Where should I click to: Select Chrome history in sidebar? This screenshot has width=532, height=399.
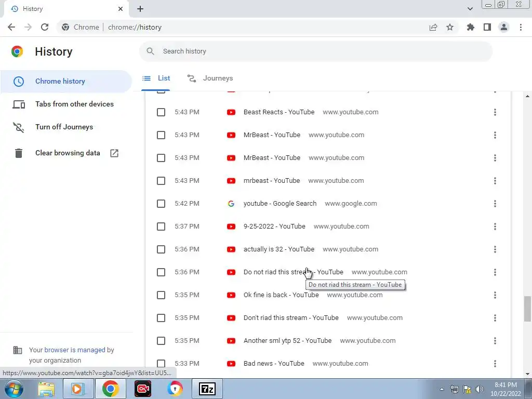(66, 82)
